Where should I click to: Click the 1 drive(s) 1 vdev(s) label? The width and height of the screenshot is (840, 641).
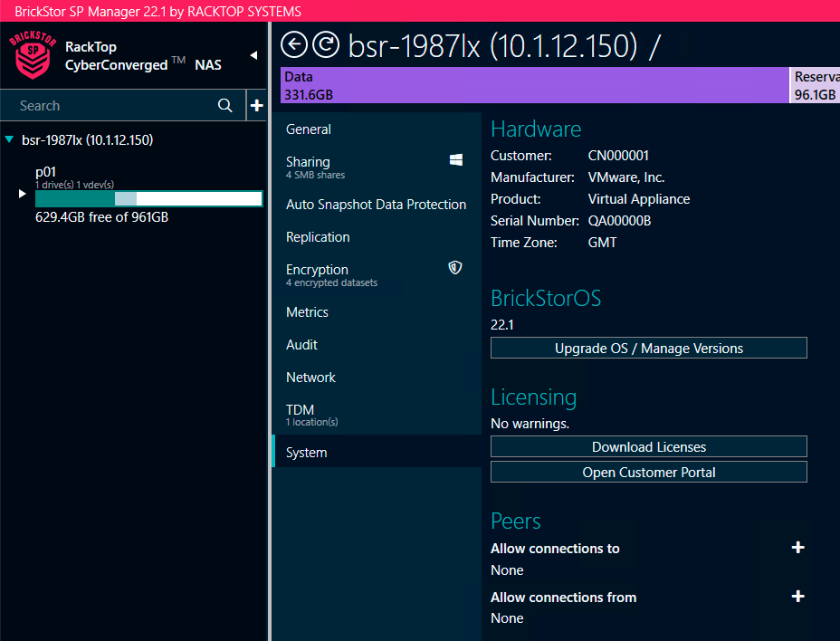click(74, 185)
